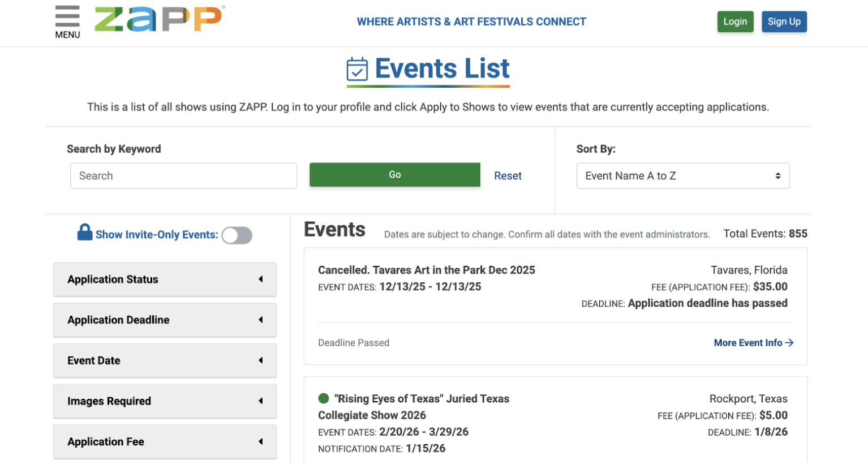Click the sort arrows inside the Sort By selector
868x473 pixels.
[x=779, y=176]
